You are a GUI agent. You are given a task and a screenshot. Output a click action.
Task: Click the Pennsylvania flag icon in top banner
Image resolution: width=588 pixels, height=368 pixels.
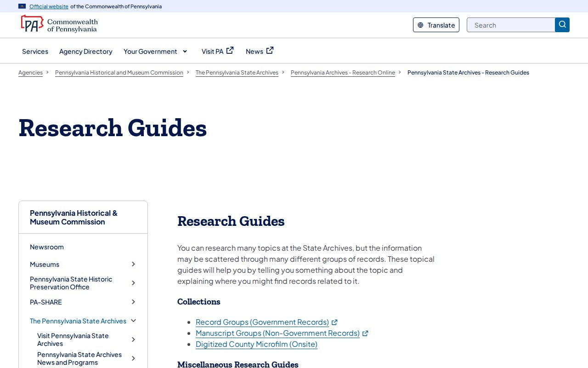pyautogui.click(x=22, y=6)
